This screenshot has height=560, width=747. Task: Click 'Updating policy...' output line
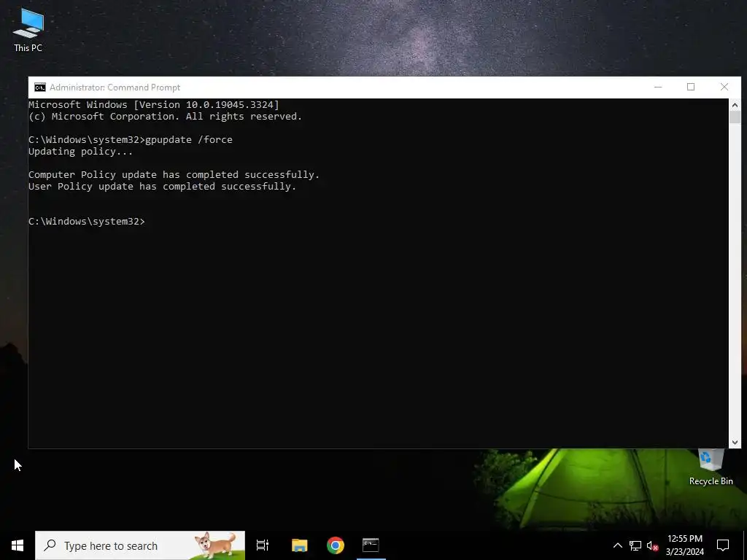(80, 152)
